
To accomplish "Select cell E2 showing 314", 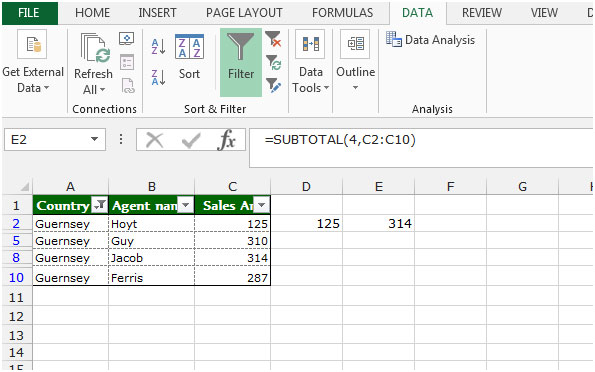I will (378, 224).
